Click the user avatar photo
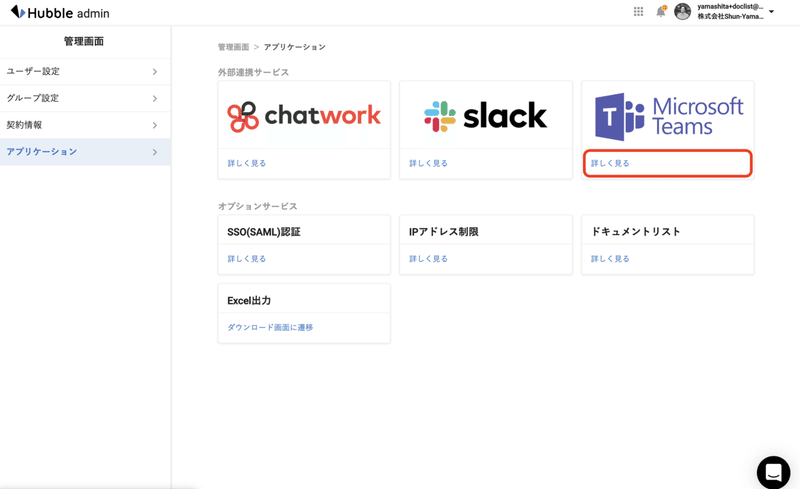The image size is (800, 489). pyautogui.click(x=682, y=11)
